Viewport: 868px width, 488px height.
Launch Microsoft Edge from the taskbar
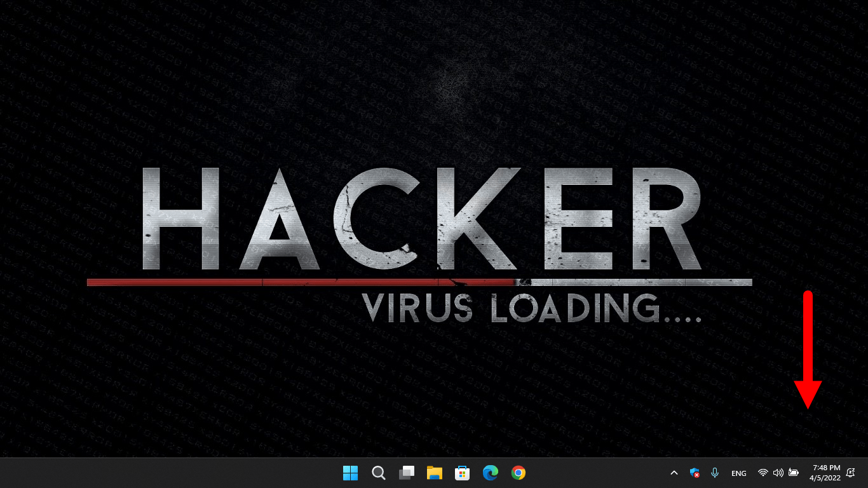click(x=491, y=473)
